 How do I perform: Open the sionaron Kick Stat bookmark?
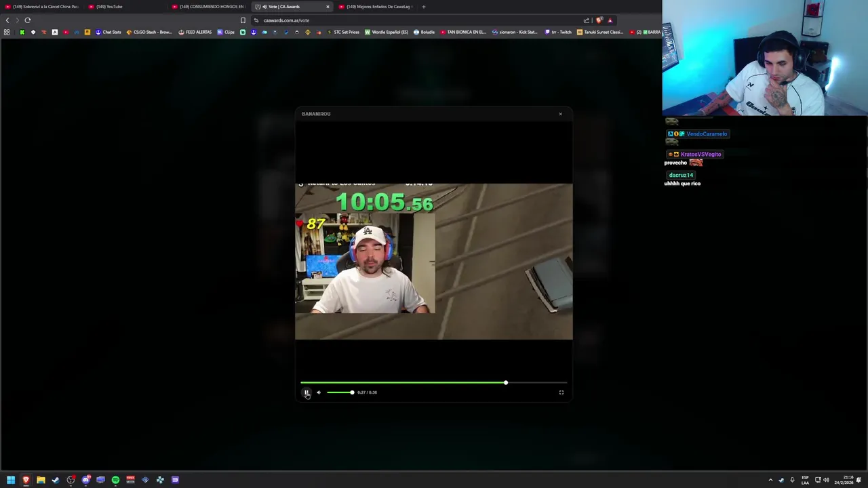[515, 32]
